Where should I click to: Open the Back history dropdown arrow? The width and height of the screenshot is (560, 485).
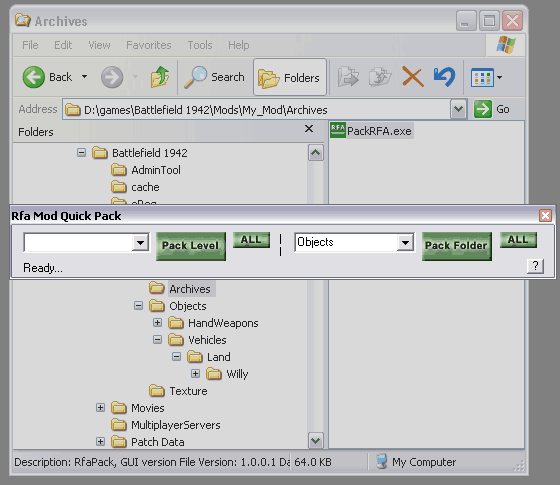pyautogui.click(x=85, y=76)
